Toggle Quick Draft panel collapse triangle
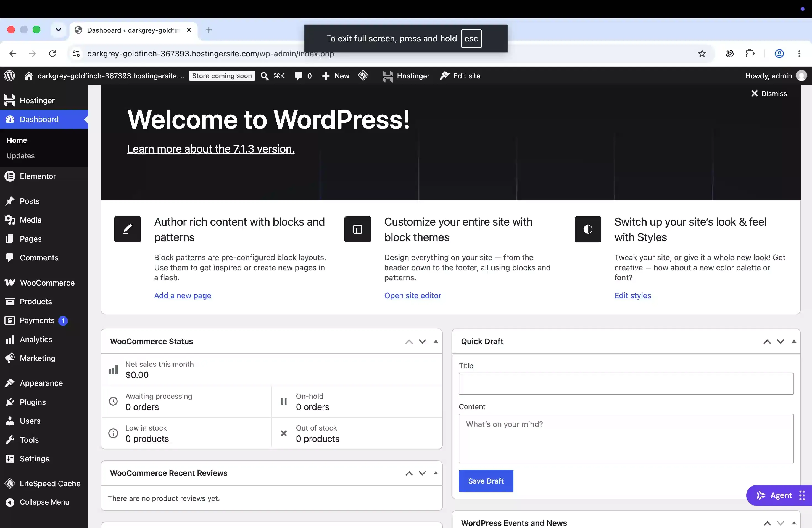The image size is (812, 528). [794, 341]
